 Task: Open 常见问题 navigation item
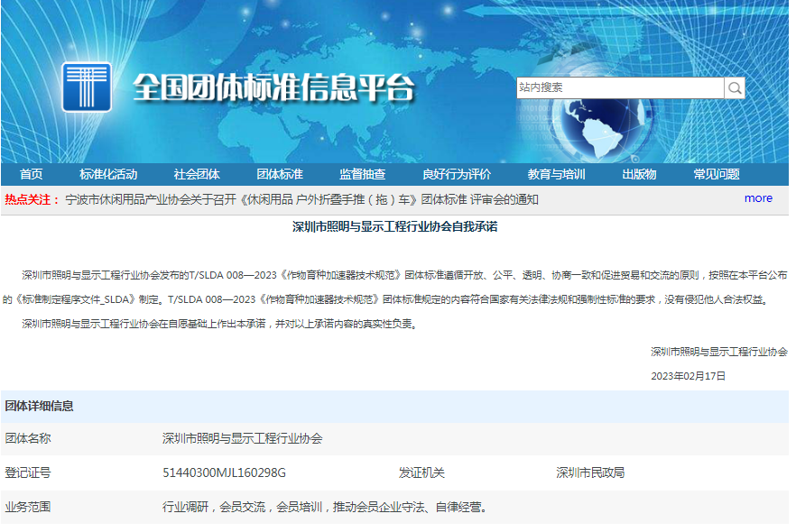point(717,174)
